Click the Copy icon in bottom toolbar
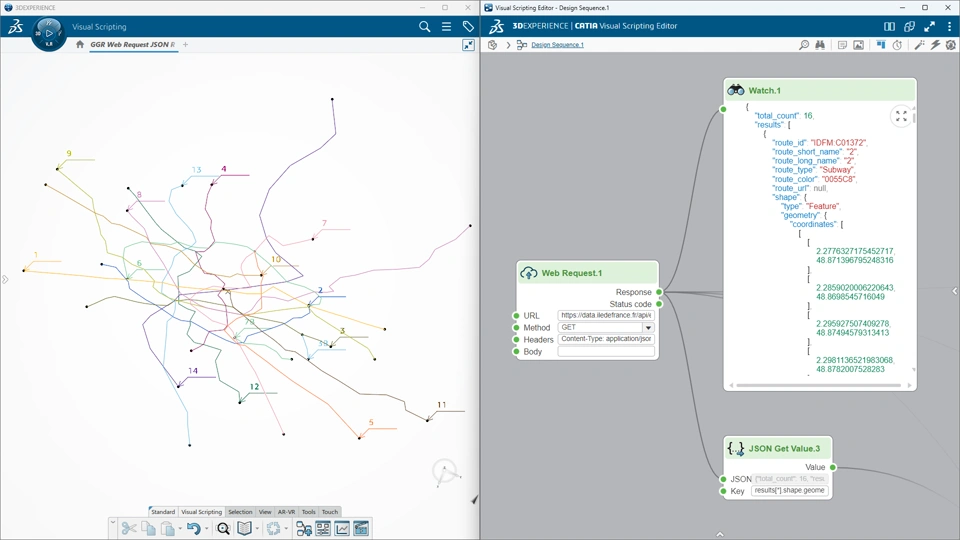960x540 pixels. 148,528
